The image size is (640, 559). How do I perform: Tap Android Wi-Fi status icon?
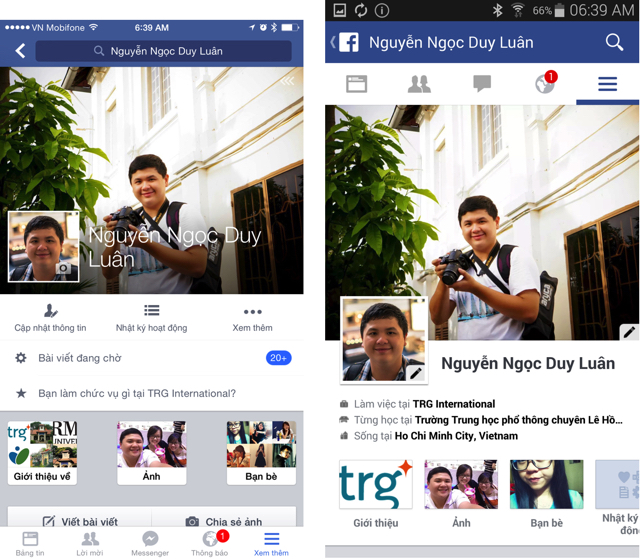(518, 10)
